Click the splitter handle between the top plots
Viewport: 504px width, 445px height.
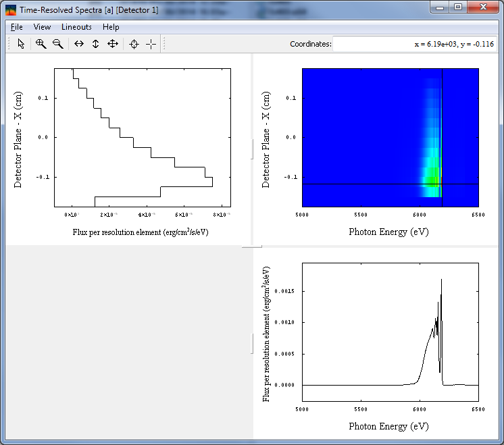tap(251, 149)
